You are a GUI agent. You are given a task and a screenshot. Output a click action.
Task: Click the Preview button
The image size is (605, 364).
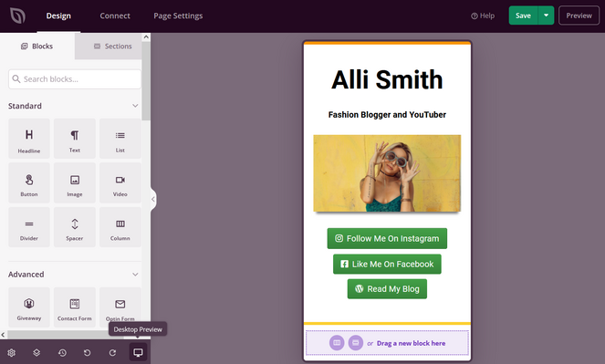[x=579, y=16]
